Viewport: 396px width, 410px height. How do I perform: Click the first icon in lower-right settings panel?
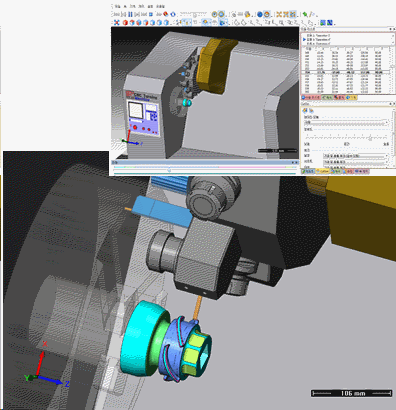coord(305,111)
